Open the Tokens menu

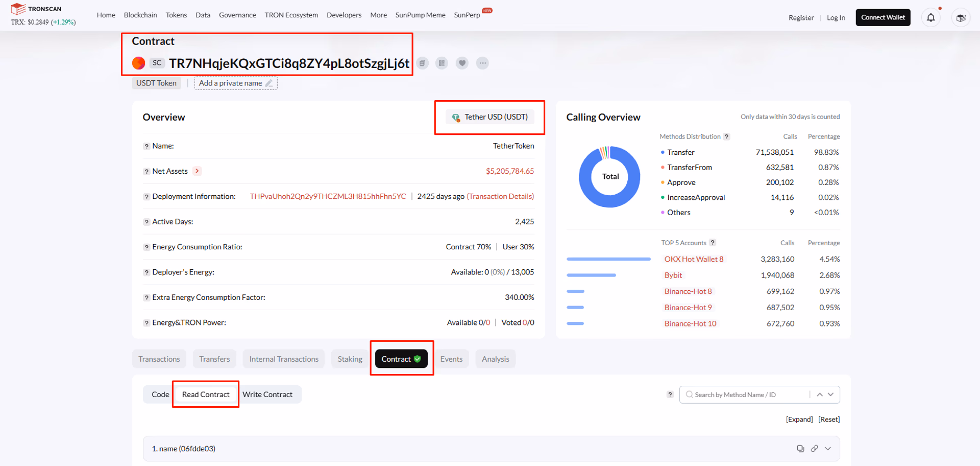(176, 15)
